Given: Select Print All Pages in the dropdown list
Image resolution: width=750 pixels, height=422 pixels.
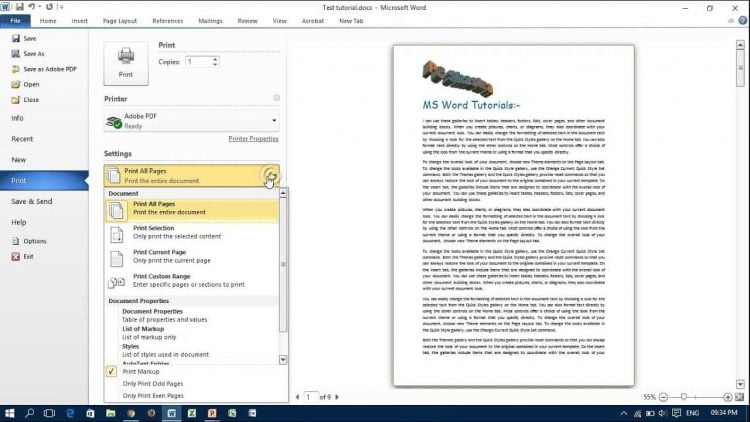Looking at the screenshot, I should click(x=191, y=210).
